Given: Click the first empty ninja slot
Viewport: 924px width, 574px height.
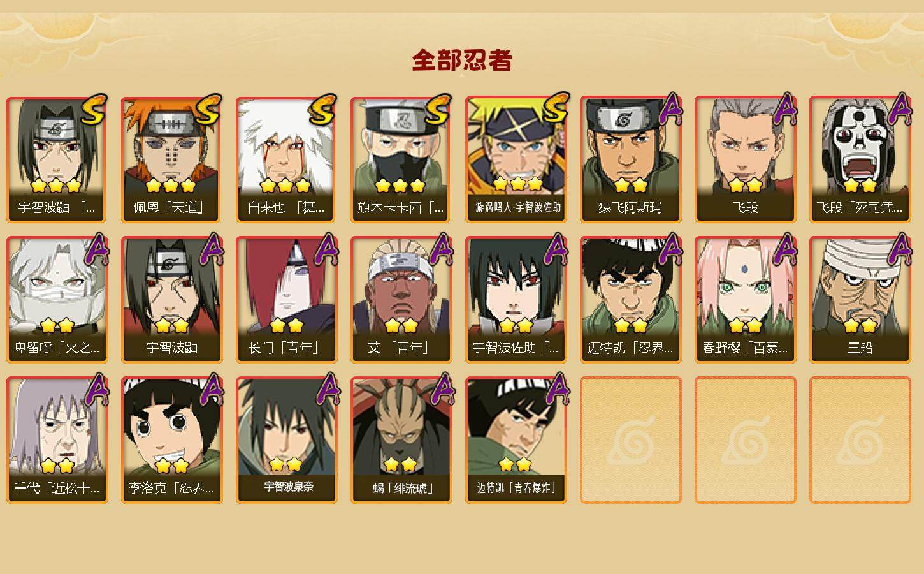Looking at the screenshot, I should [630, 440].
